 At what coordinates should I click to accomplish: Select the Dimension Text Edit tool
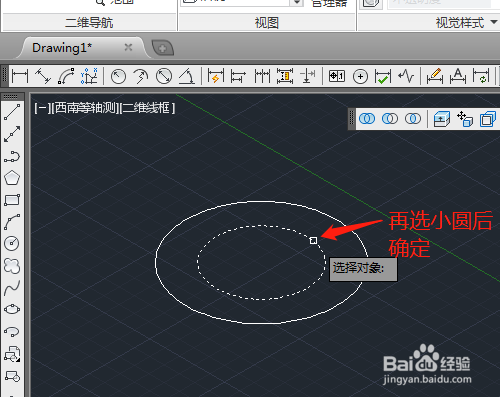458,76
